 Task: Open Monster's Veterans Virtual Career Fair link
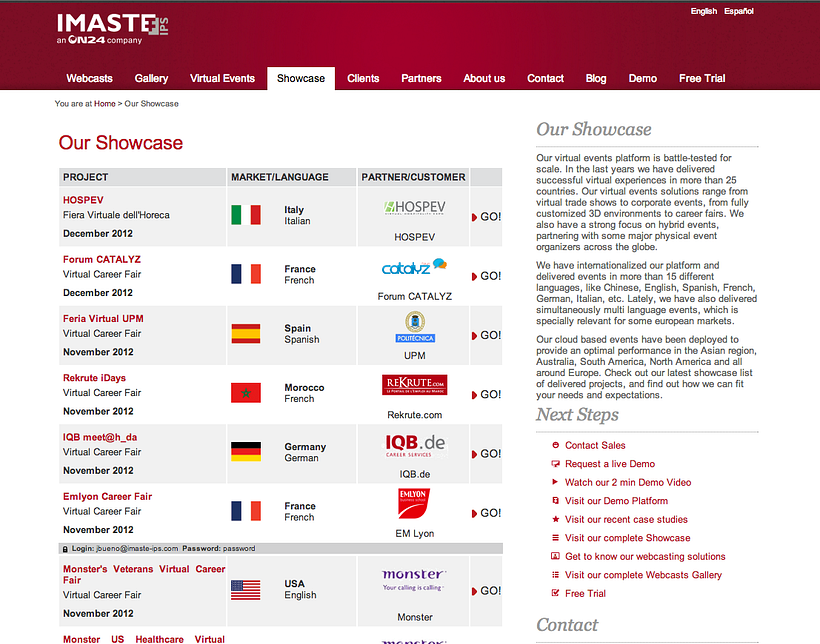(x=144, y=574)
